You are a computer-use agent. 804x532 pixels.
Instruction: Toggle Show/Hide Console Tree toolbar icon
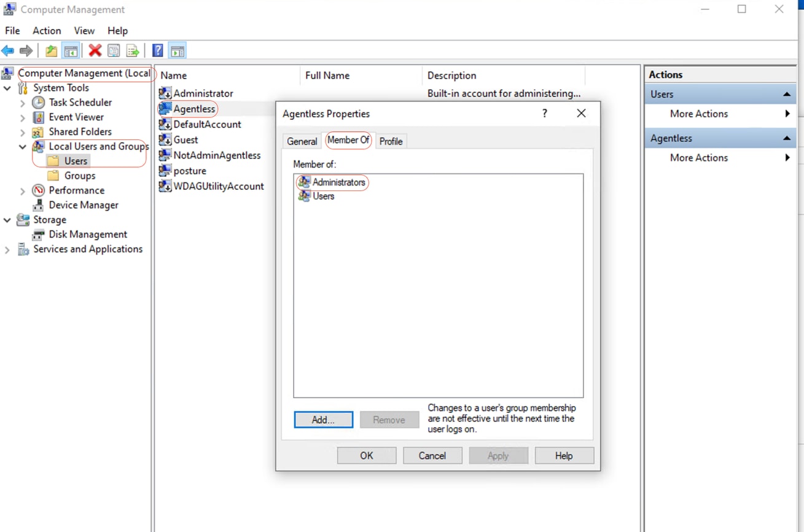pos(71,51)
